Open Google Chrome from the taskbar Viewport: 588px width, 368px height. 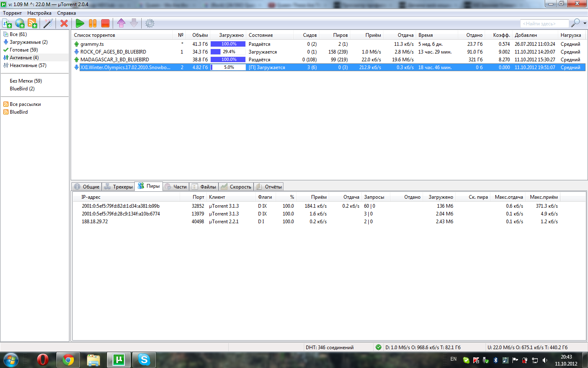(x=68, y=360)
